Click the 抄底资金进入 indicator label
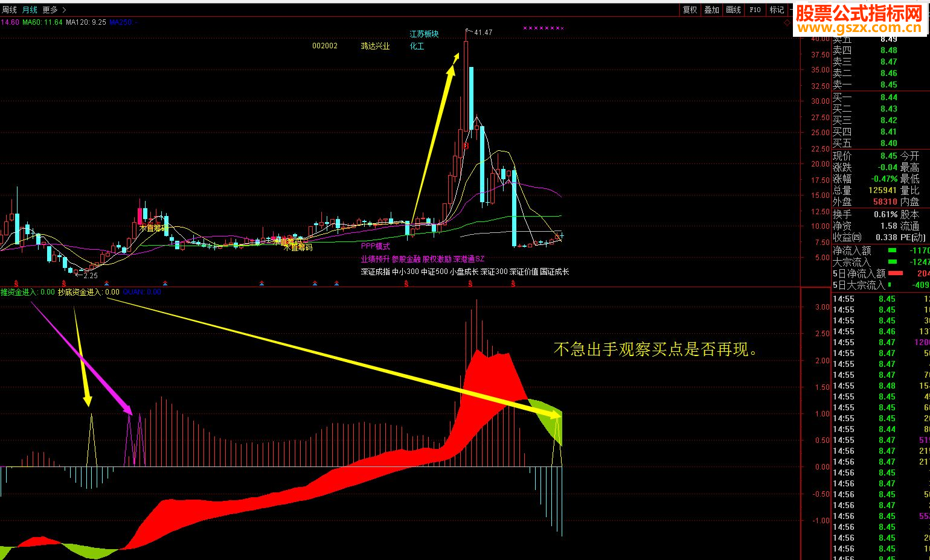The image size is (930, 560). coord(88,292)
